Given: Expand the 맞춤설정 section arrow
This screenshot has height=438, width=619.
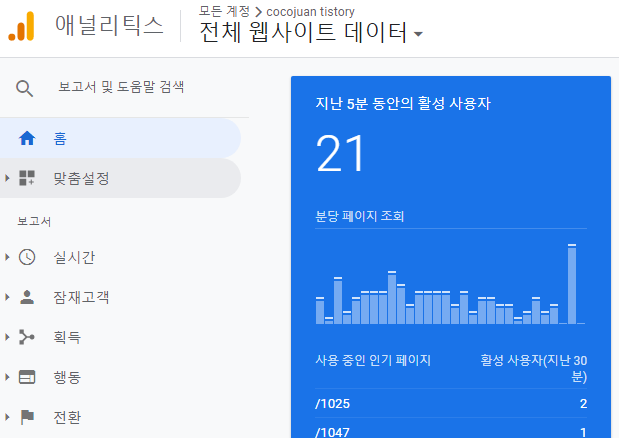Looking at the screenshot, I should pos(7,178).
